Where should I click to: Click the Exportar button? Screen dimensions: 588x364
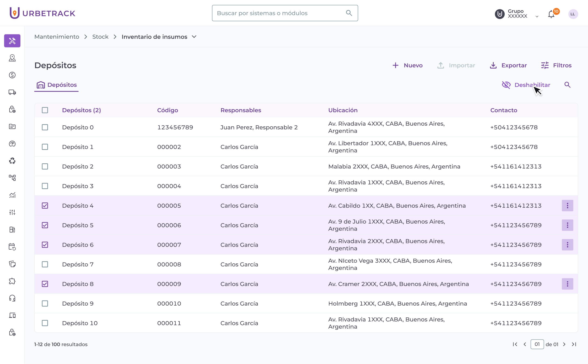coord(508,65)
